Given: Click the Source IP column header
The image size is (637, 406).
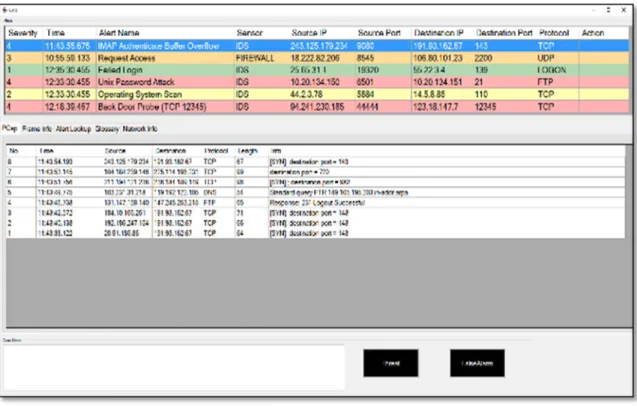Looking at the screenshot, I should coord(322,33).
